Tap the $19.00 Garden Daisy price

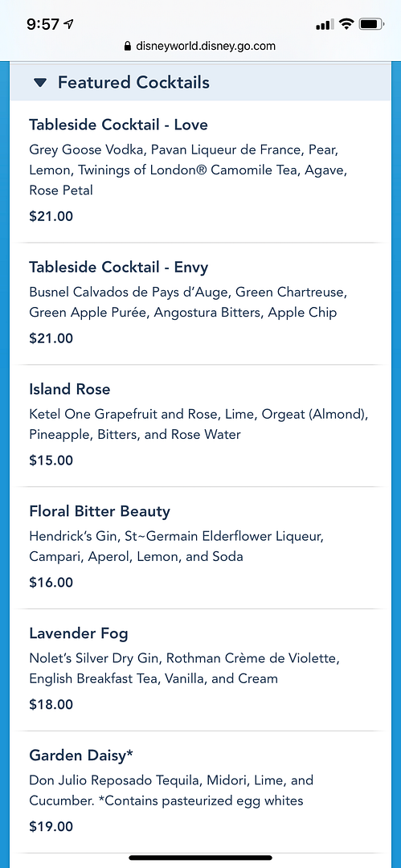tap(51, 827)
